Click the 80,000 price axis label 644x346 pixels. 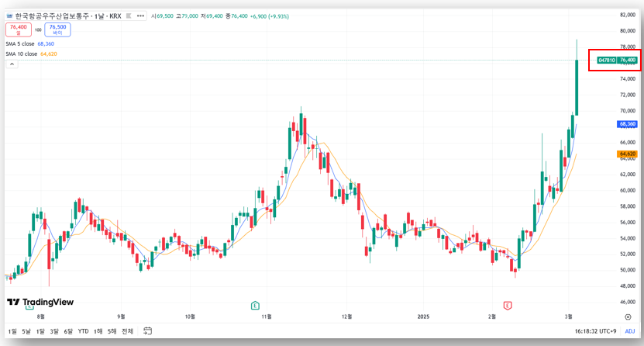click(x=627, y=31)
